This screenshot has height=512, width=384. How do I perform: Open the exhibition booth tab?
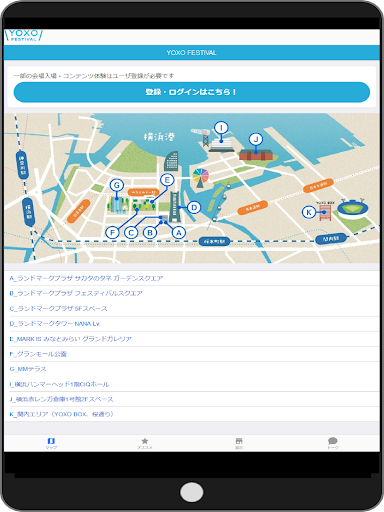tap(239, 443)
